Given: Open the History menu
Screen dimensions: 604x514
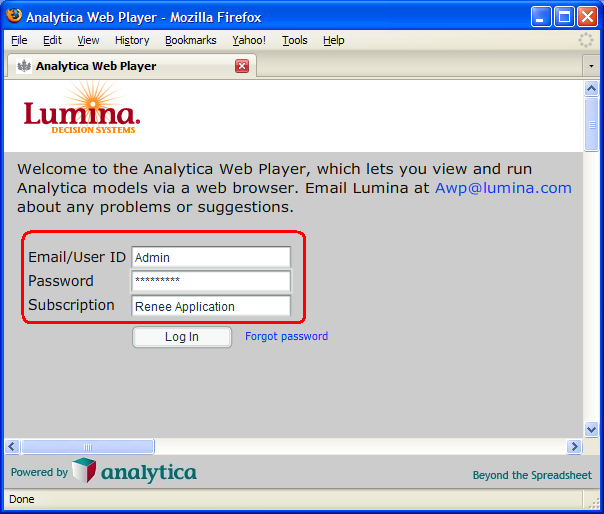Looking at the screenshot, I should point(132,40).
